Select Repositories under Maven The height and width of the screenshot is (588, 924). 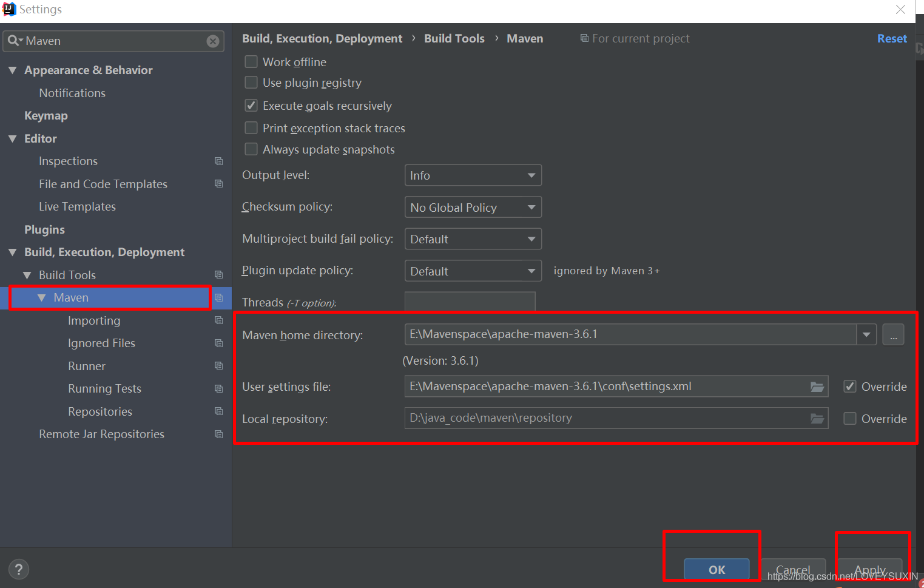point(100,411)
